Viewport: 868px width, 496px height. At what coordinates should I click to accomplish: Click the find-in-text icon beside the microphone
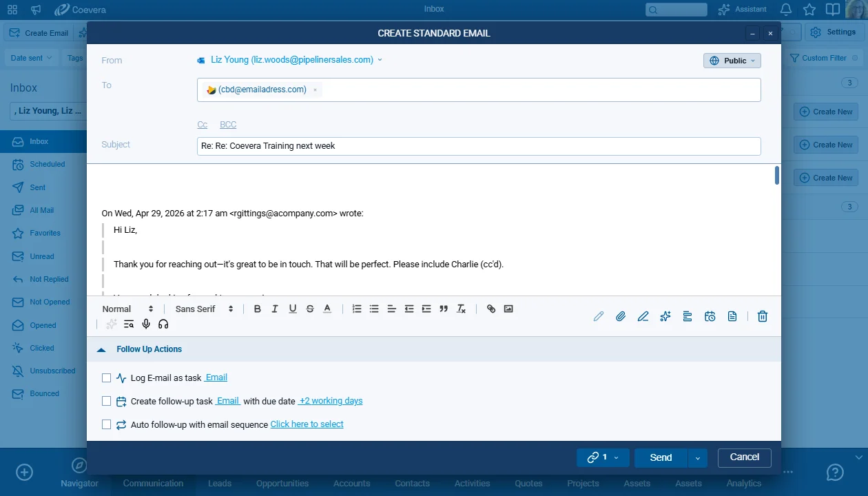(129, 324)
